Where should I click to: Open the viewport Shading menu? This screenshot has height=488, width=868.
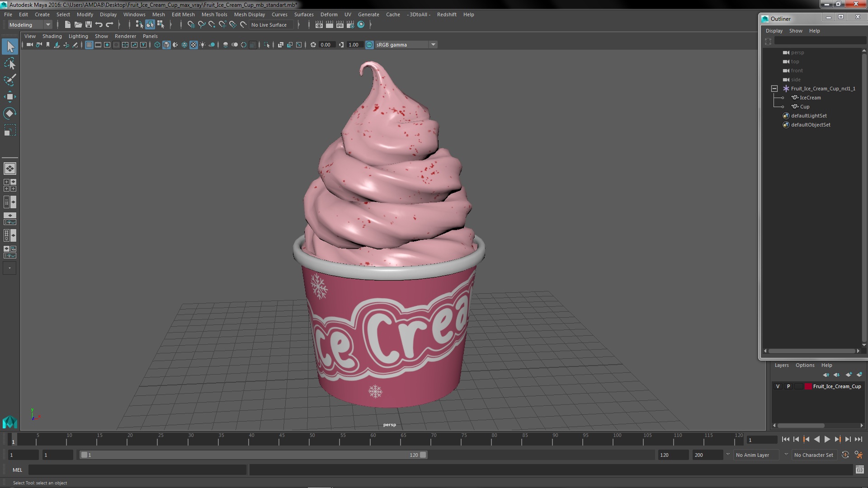(x=52, y=36)
